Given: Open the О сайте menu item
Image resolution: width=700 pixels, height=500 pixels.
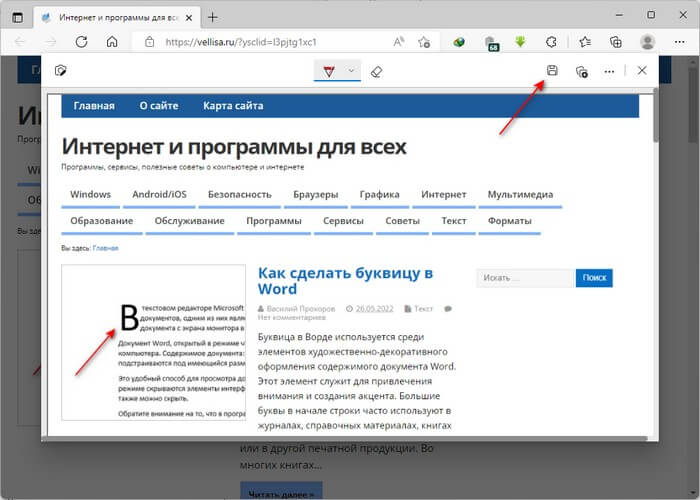Looking at the screenshot, I should pyautogui.click(x=159, y=106).
